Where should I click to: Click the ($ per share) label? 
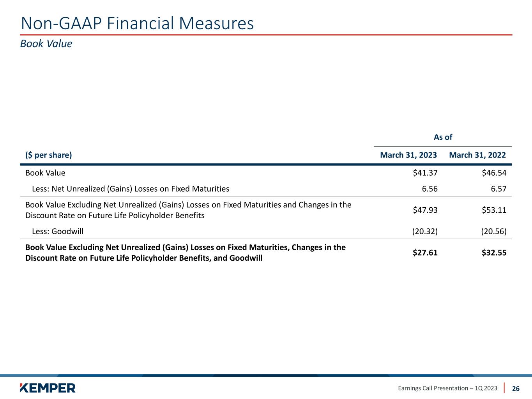[49, 155]
